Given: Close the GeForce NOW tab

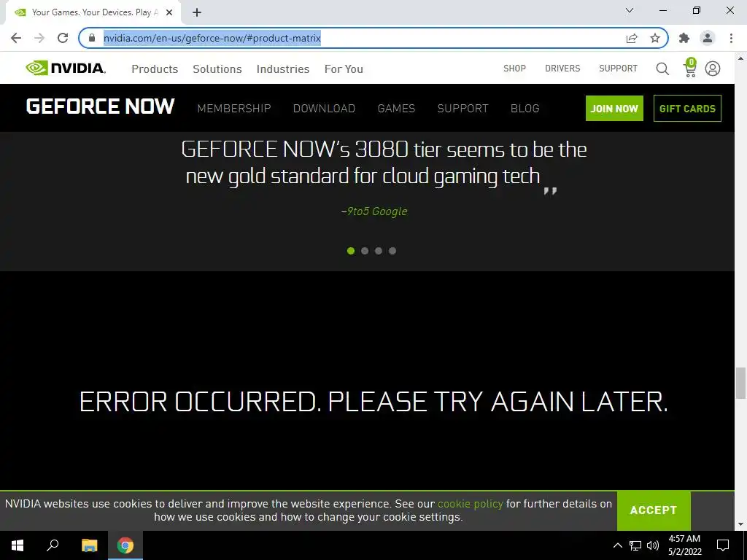Looking at the screenshot, I should [169, 12].
